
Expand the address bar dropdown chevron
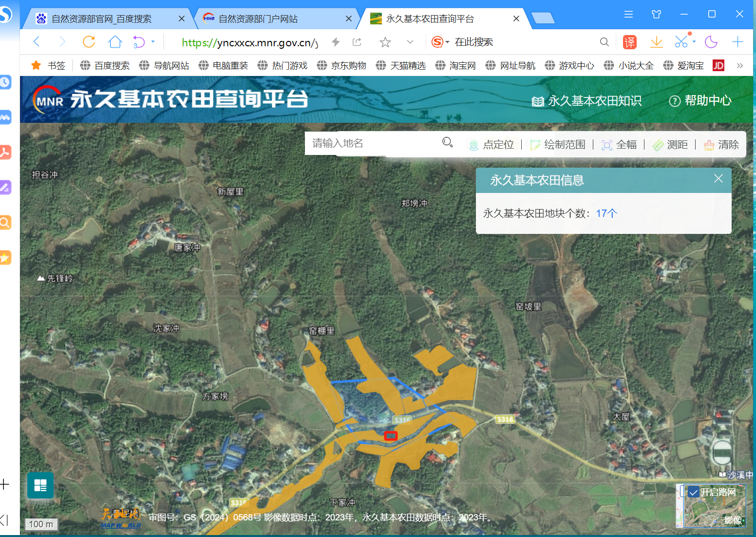(410, 42)
